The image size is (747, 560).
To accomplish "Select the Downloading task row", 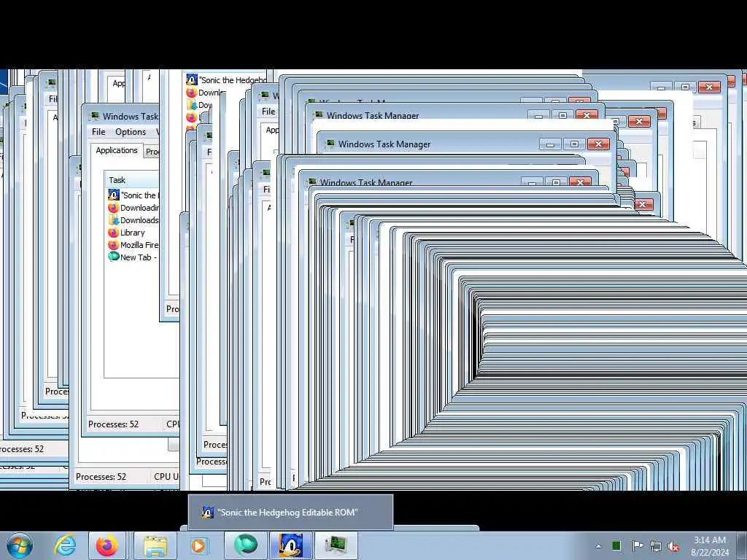I will pos(133,208).
